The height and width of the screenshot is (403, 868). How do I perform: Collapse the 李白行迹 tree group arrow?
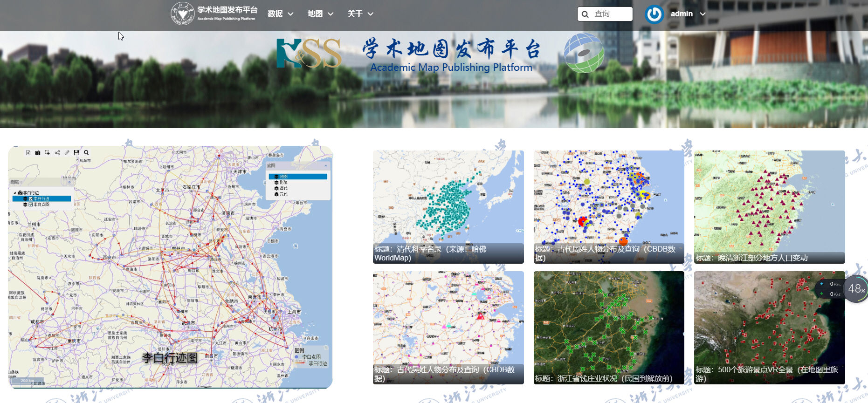tap(15, 193)
